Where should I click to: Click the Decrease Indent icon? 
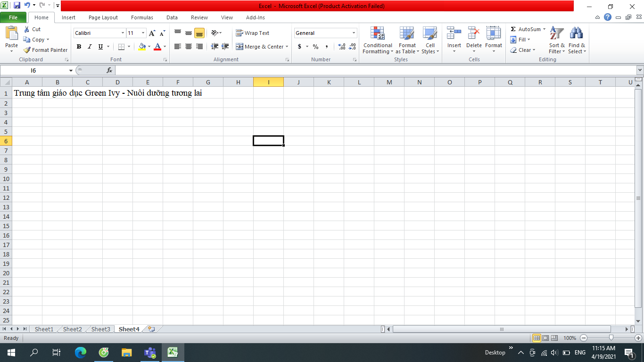pyautogui.click(x=215, y=47)
